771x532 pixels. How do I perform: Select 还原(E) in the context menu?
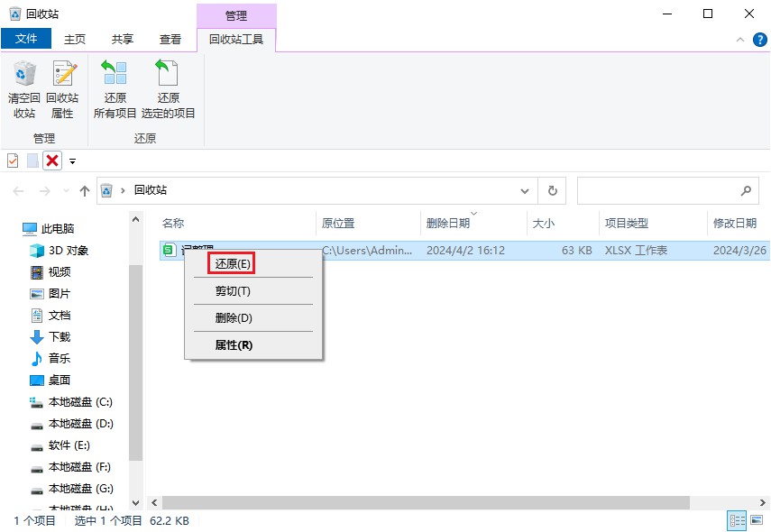tap(232, 263)
